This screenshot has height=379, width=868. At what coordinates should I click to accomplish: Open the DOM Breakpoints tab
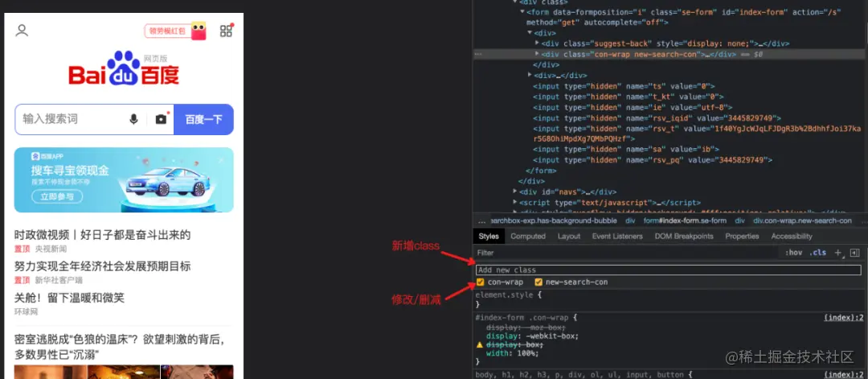pos(684,236)
